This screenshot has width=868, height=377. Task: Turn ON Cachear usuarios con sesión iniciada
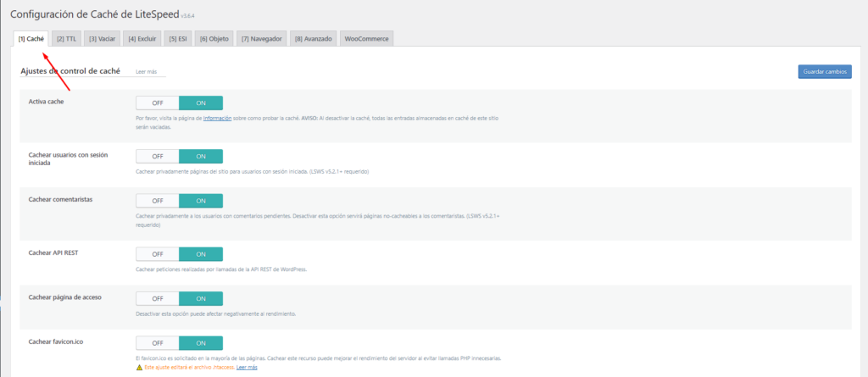point(201,156)
